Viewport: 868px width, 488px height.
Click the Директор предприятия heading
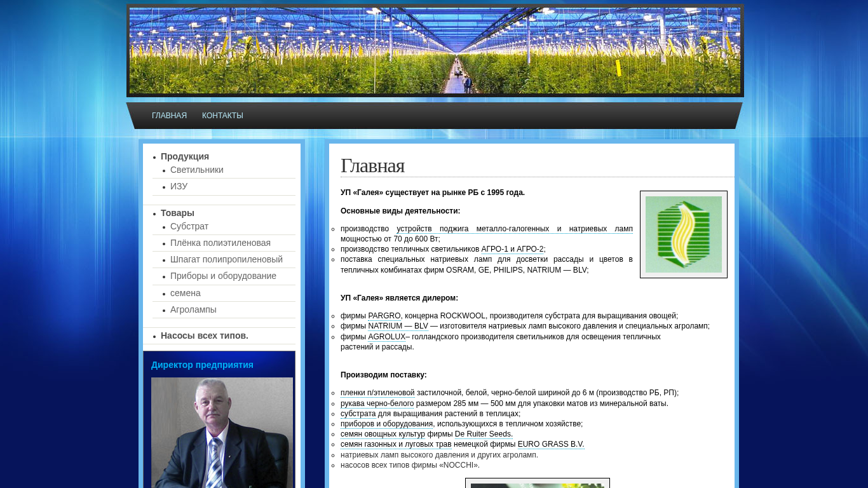202,365
